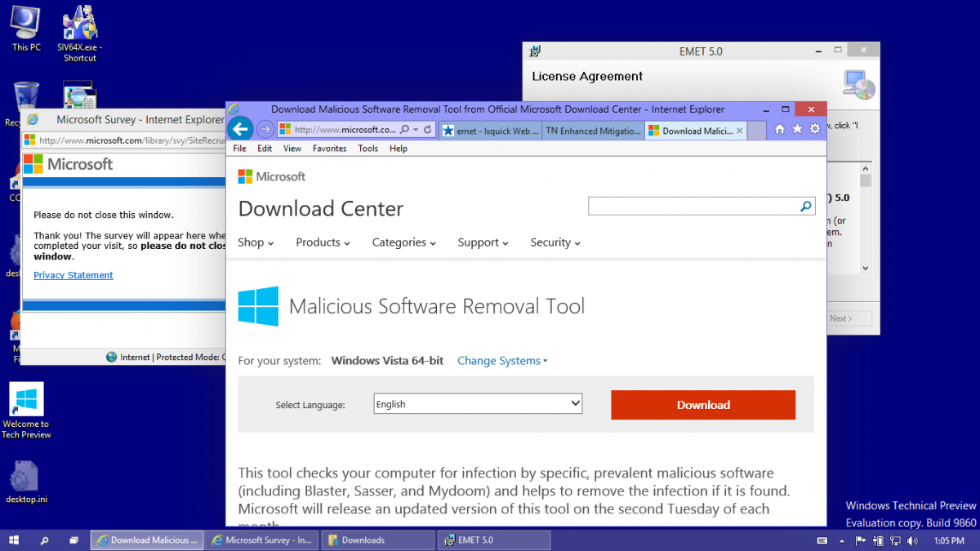
Task: Open taskbar Search
Action: (x=44, y=540)
